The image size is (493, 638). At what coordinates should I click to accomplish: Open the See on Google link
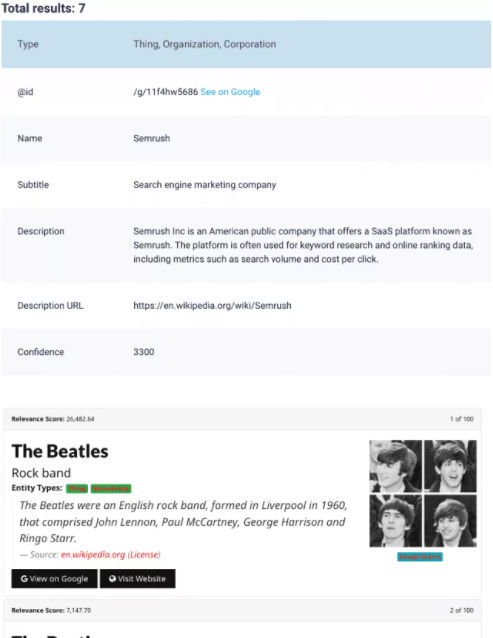[x=230, y=92]
